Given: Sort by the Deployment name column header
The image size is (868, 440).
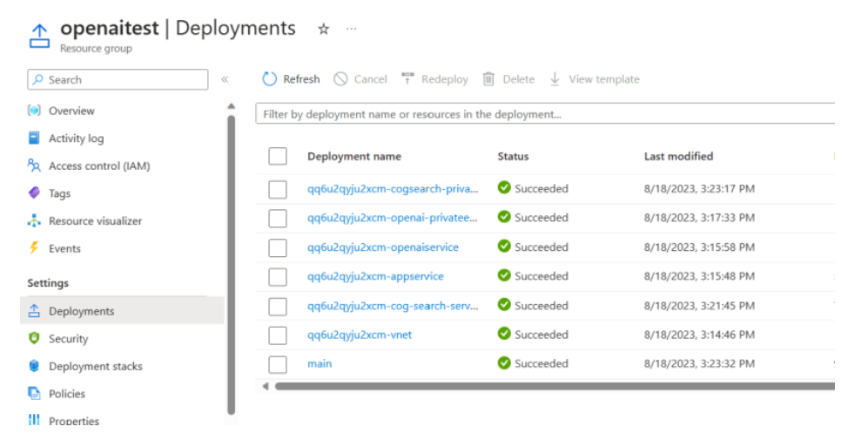Looking at the screenshot, I should click(354, 157).
